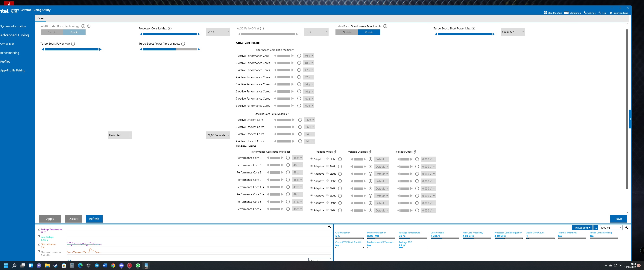Image resolution: width=644 pixels, height=270 pixels.
Task: Click info icon next to Processor Core IccMax
Action: click(x=169, y=28)
